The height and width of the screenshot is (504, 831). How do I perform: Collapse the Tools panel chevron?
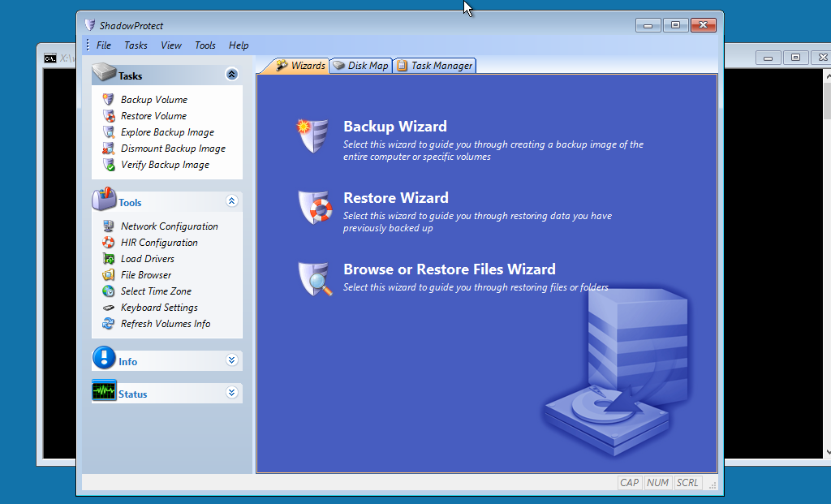(231, 200)
